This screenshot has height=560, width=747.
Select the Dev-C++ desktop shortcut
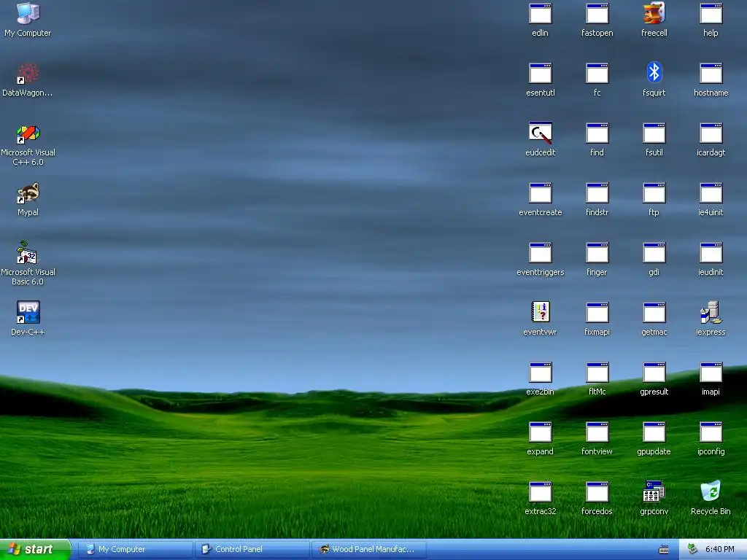tap(28, 312)
